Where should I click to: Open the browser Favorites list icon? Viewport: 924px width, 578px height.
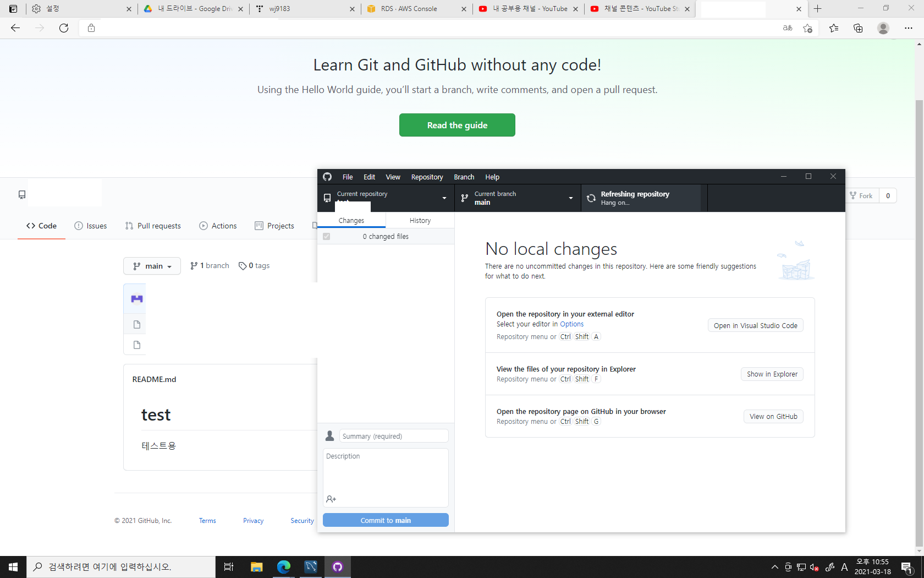point(834,28)
